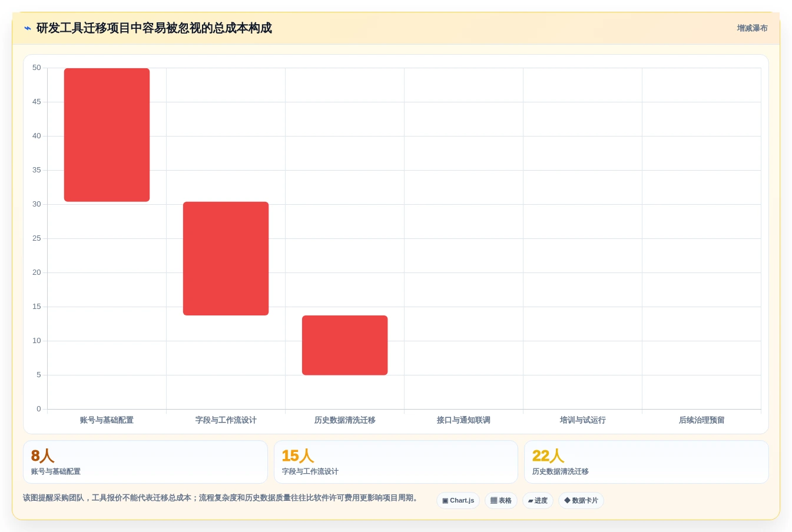Click the Chart.js tag chip

coord(458,501)
